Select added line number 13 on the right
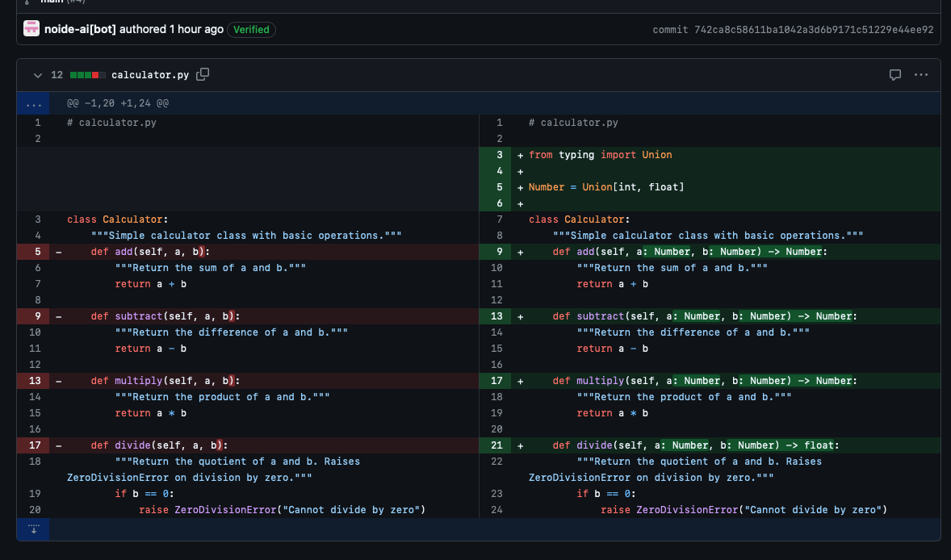 coord(495,316)
